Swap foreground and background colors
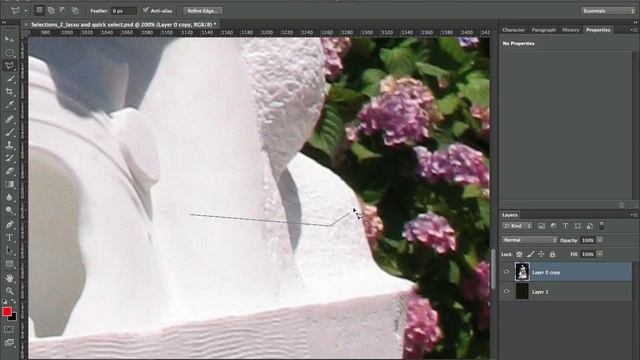The image size is (640, 360). [13, 302]
